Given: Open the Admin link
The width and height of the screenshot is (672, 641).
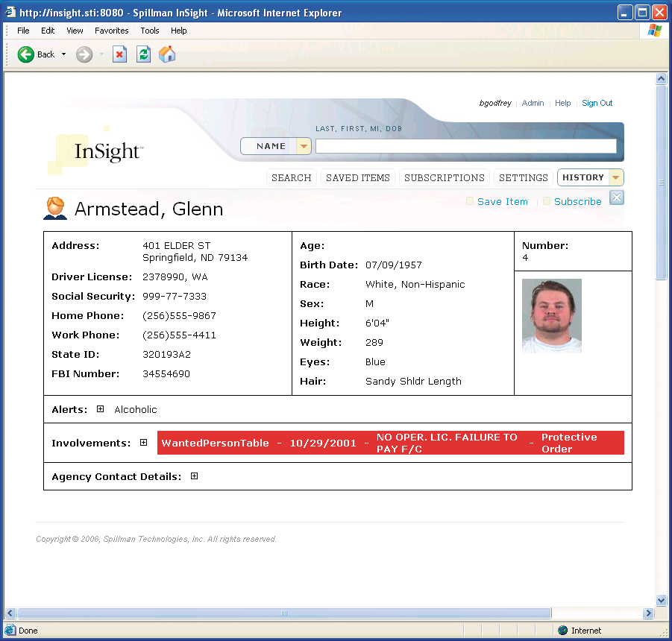Looking at the screenshot, I should click(533, 103).
